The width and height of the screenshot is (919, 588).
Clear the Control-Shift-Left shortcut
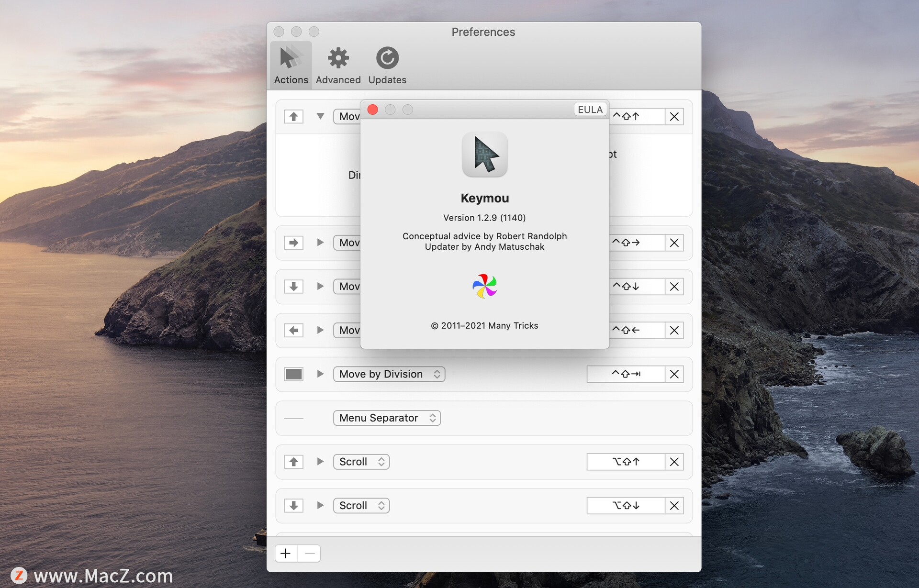click(674, 330)
